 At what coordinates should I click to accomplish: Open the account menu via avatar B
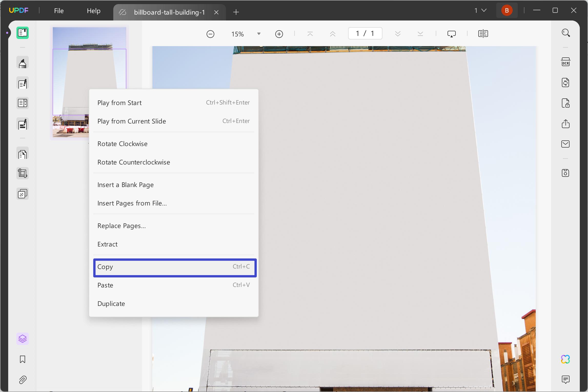coord(507,10)
